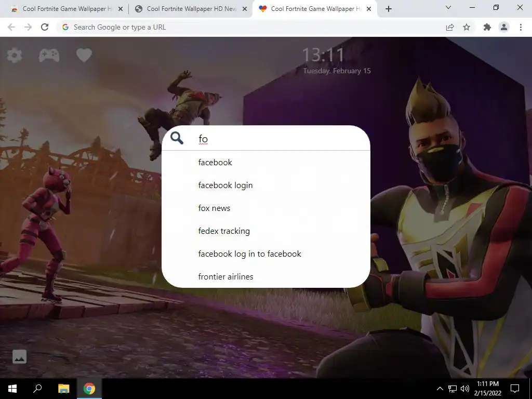The height and width of the screenshot is (399, 532).
Task: Click the browser forward arrow
Action: click(x=28, y=27)
